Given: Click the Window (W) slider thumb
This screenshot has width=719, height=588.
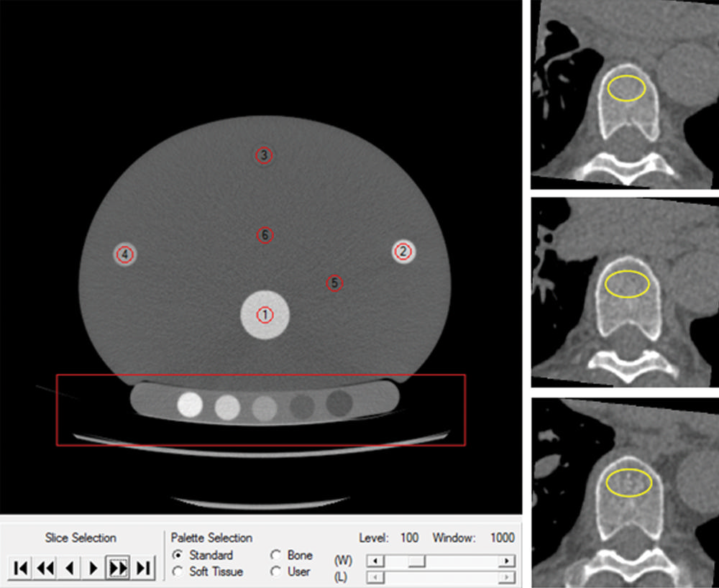Looking at the screenshot, I should pyautogui.click(x=418, y=561).
